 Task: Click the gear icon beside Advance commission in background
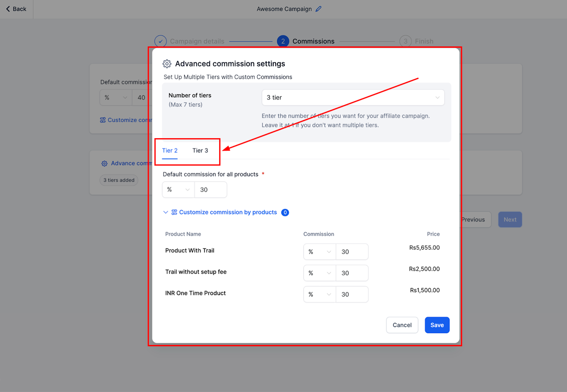[104, 163]
